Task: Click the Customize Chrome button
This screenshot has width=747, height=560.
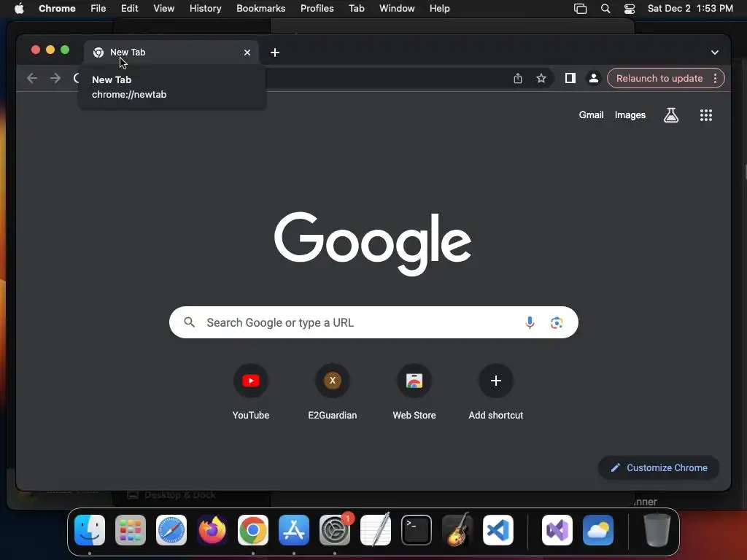Action: [659, 467]
